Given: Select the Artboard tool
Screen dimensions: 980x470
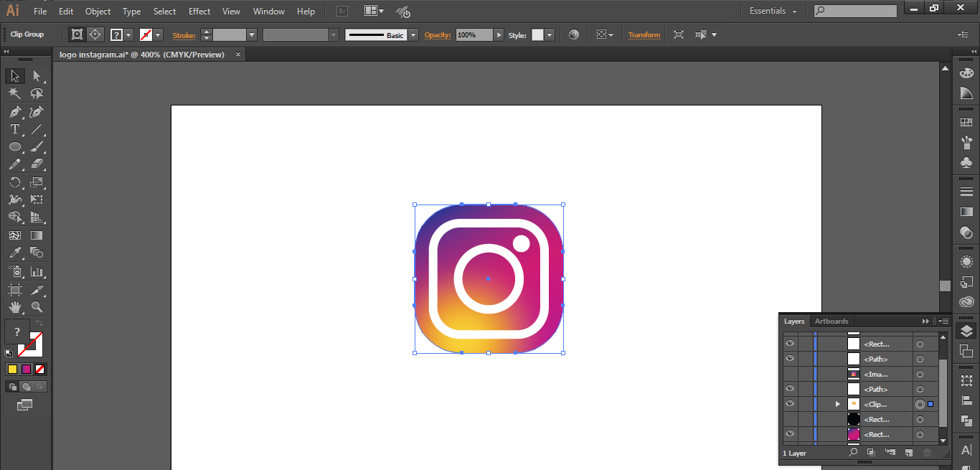Looking at the screenshot, I should (14, 289).
